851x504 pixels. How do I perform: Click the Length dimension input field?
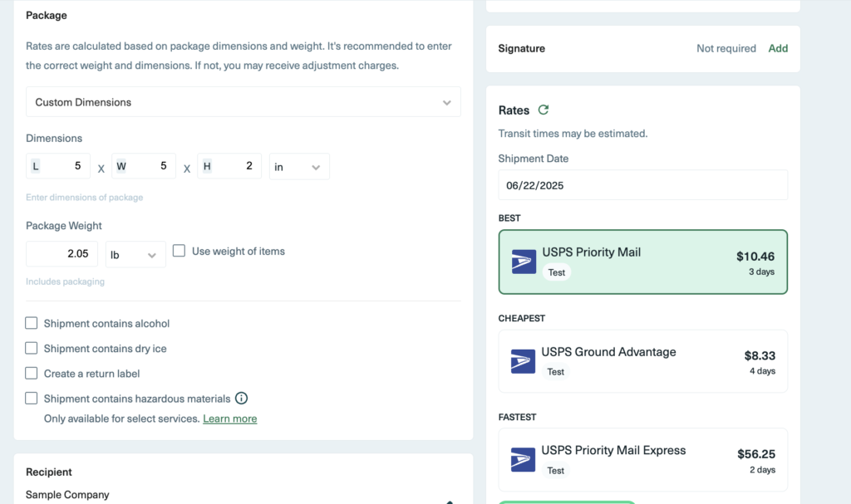[58, 166]
